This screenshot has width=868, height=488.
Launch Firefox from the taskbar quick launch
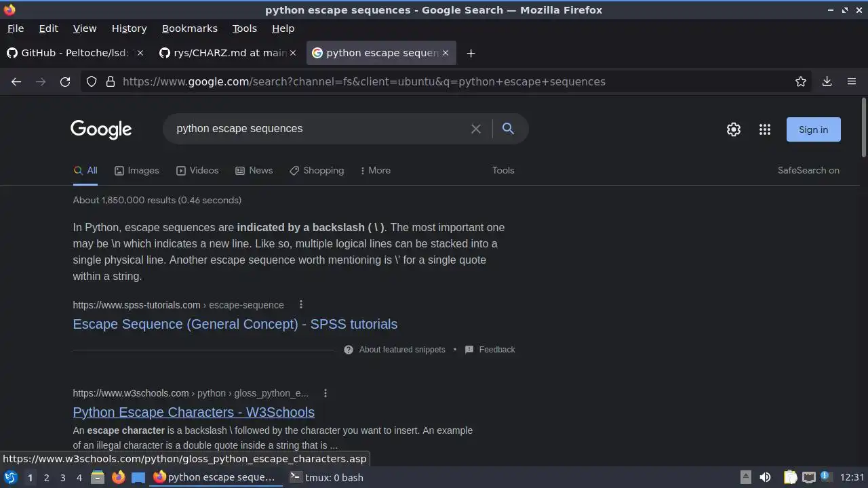tap(118, 477)
